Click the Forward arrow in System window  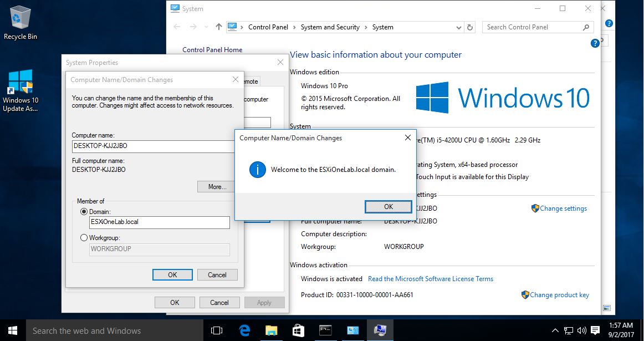(193, 27)
